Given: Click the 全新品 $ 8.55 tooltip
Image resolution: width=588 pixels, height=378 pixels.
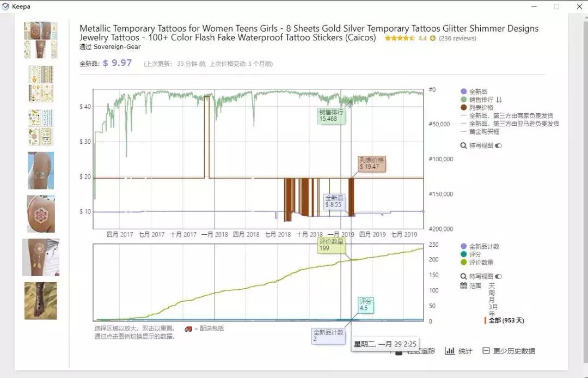Looking at the screenshot, I should point(334,202).
